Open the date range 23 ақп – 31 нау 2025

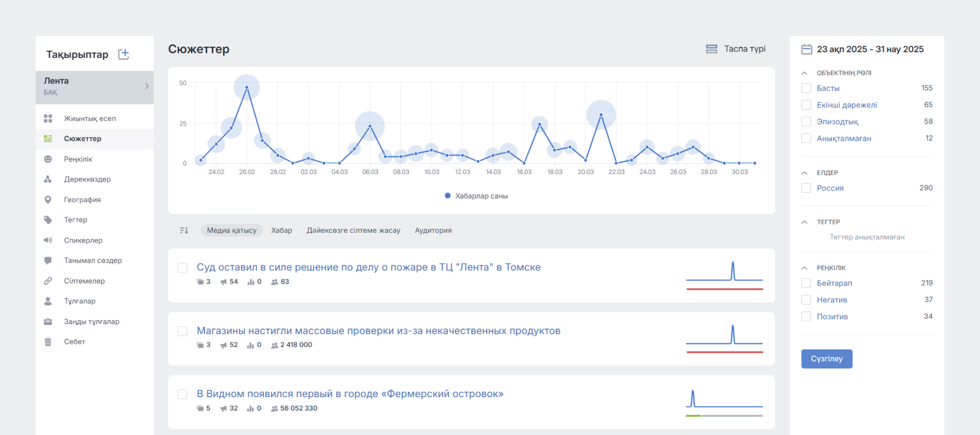click(870, 49)
